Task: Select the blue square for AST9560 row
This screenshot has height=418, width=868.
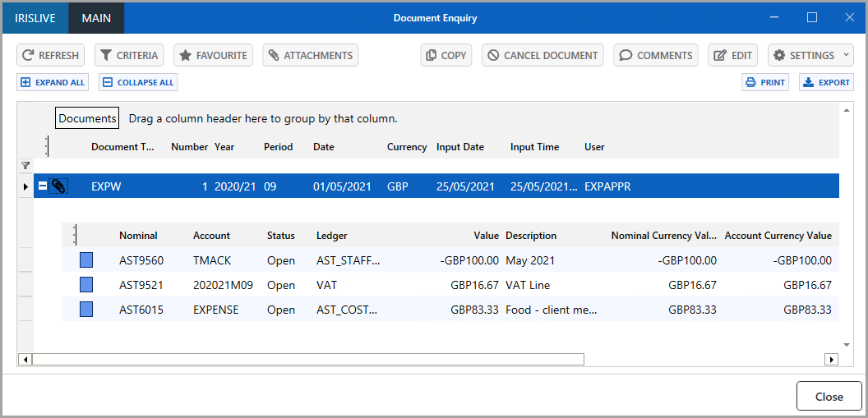Action: 85,260
